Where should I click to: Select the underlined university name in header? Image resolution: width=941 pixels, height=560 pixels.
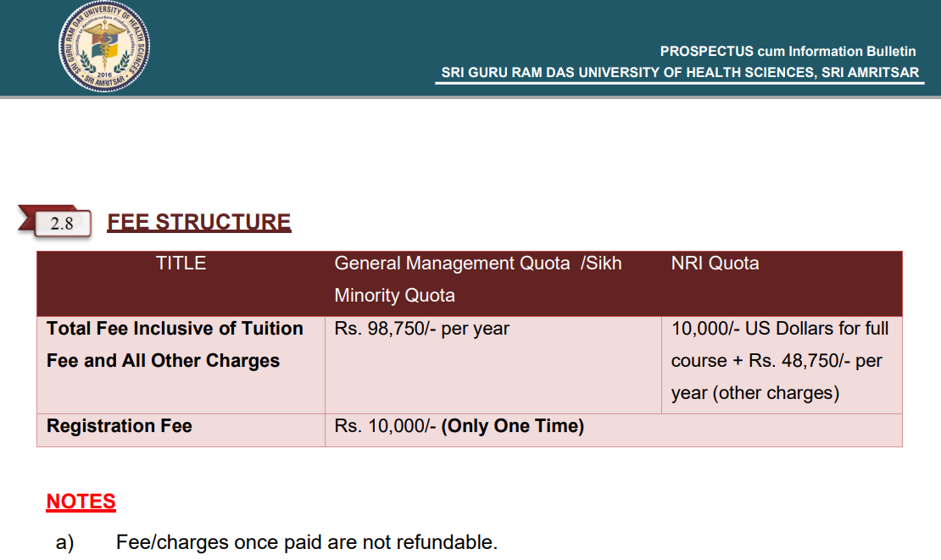click(x=680, y=73)
